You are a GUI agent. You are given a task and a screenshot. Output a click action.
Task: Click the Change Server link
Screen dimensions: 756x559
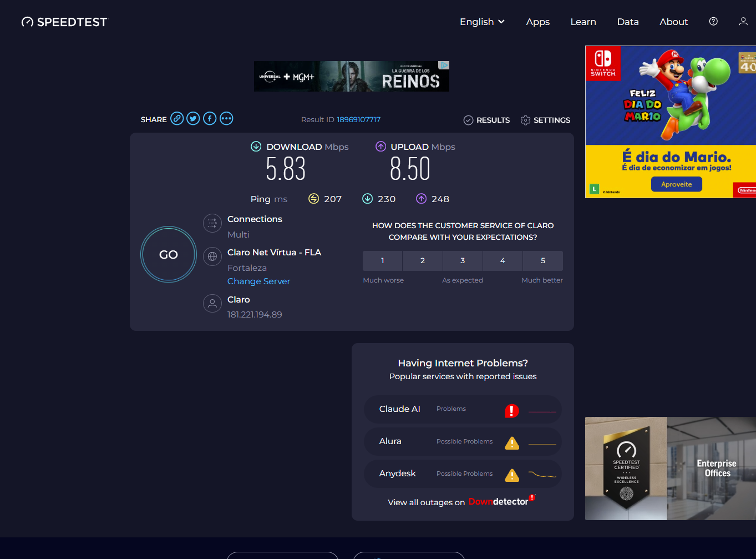(258, 281)
